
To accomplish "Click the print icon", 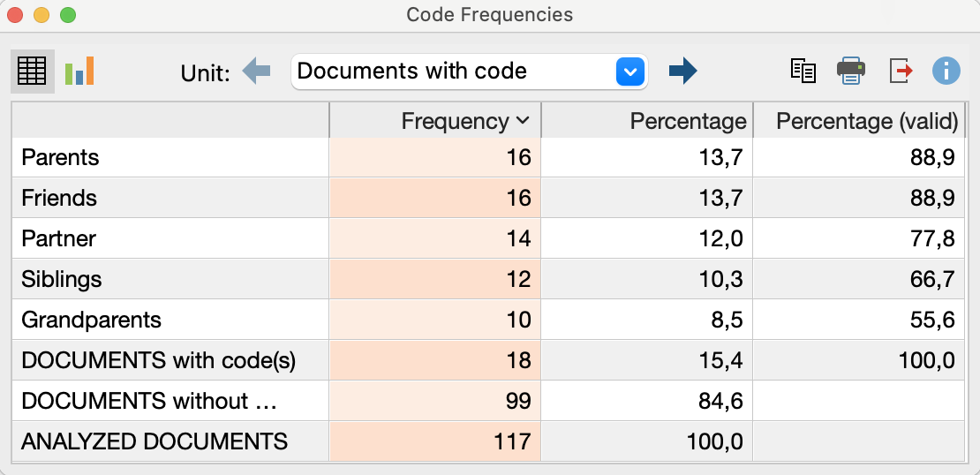I will click(x=850, y=71).
